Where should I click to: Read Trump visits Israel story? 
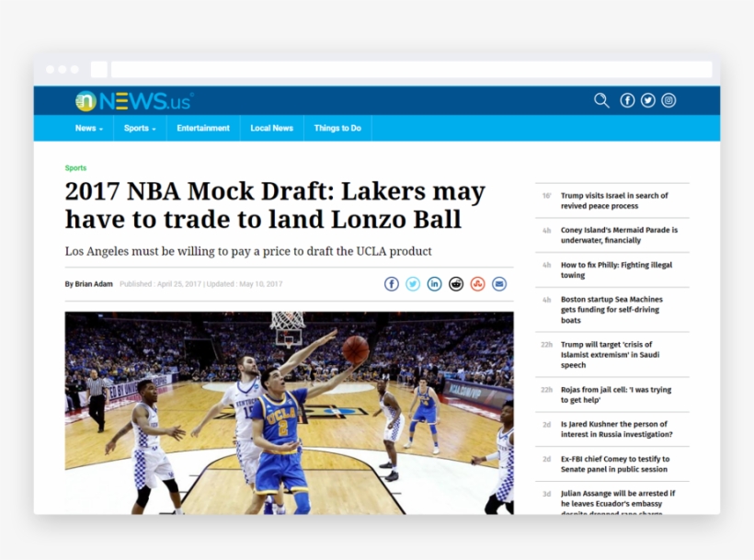coord(612,200)
